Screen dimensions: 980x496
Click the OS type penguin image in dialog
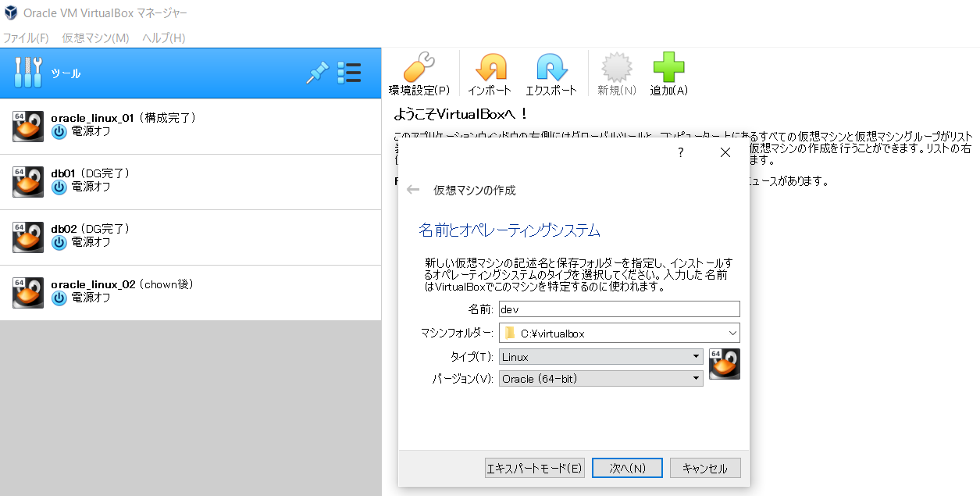coord(725,364)
